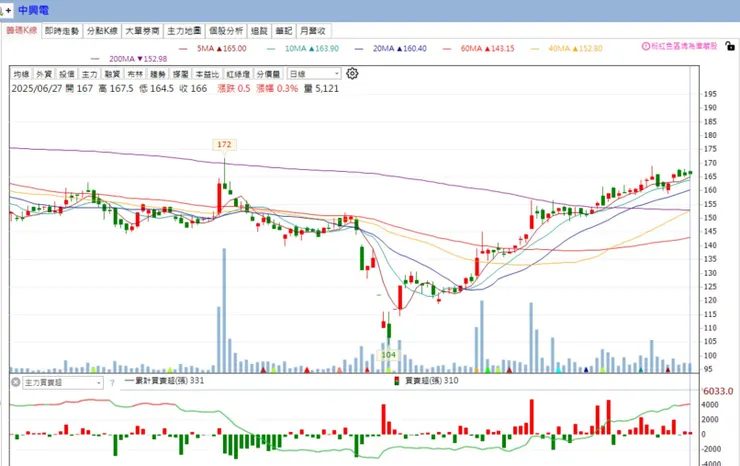Click the 10MA legend entry
Screen dimensions: 740x466
coord(303,48)
